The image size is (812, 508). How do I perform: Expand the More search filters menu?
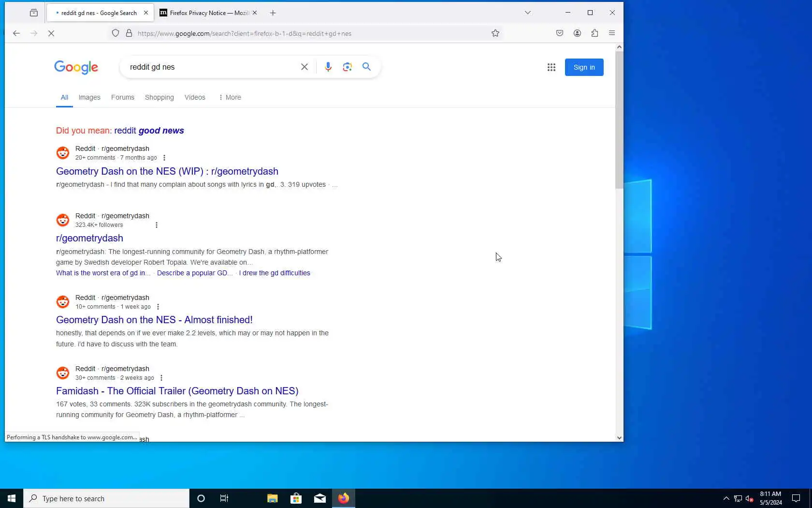click(x=230, y=97)
